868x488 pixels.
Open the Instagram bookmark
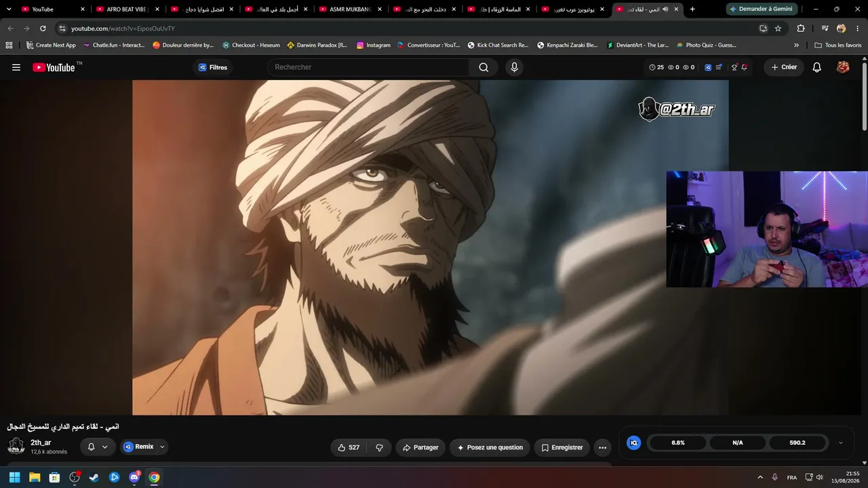374,45
